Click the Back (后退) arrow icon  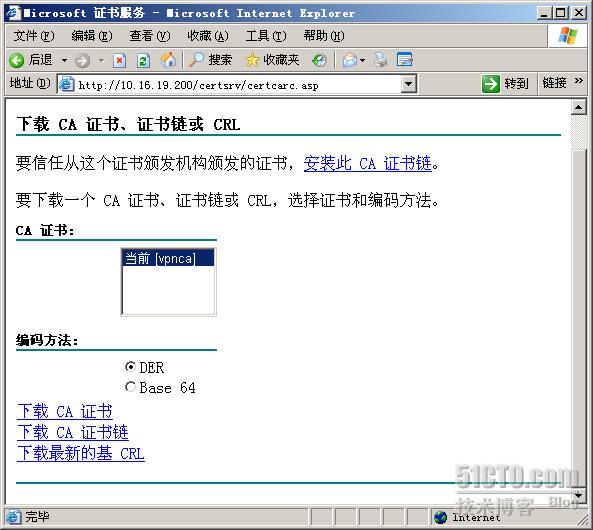click(x=17, y=60)
